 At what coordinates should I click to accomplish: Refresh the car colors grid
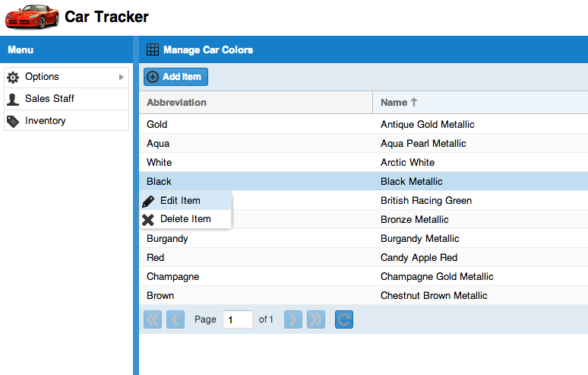point(344,319)
